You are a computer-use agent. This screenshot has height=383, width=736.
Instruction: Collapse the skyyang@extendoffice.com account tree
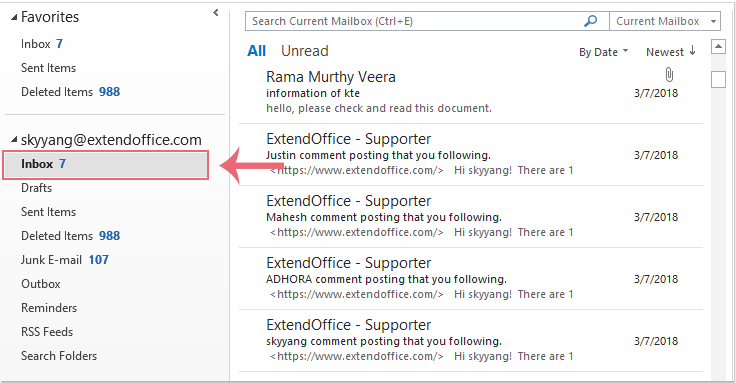(14, 139)
